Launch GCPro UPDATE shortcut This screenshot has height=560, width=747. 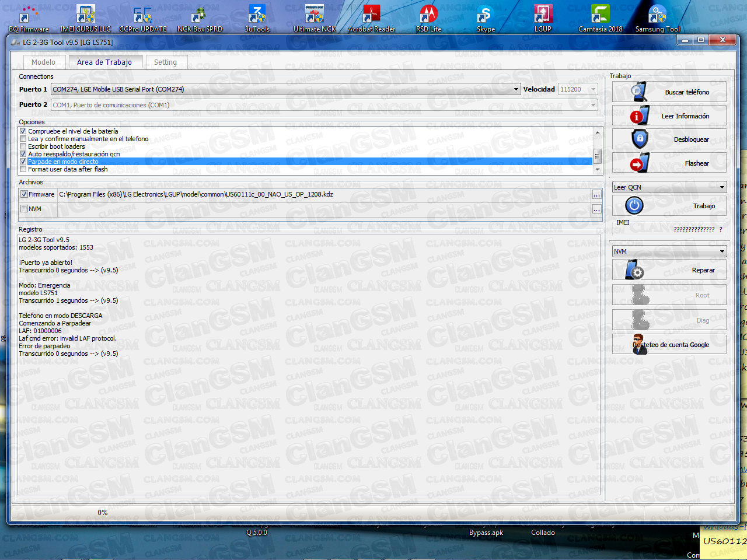142,17
